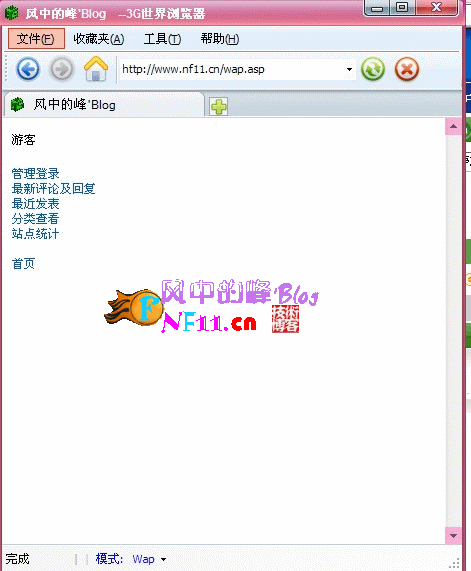Open the 文件(F) menu
471x571 pixels.
(x=36, y=39)
